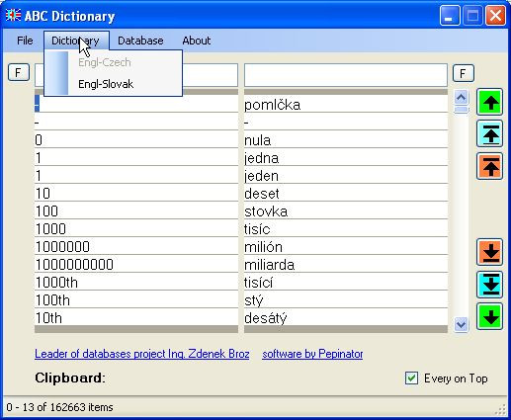Click the scrollbar thumb in word list
Viewport: 511px width, 420px height.
[461, 110]
